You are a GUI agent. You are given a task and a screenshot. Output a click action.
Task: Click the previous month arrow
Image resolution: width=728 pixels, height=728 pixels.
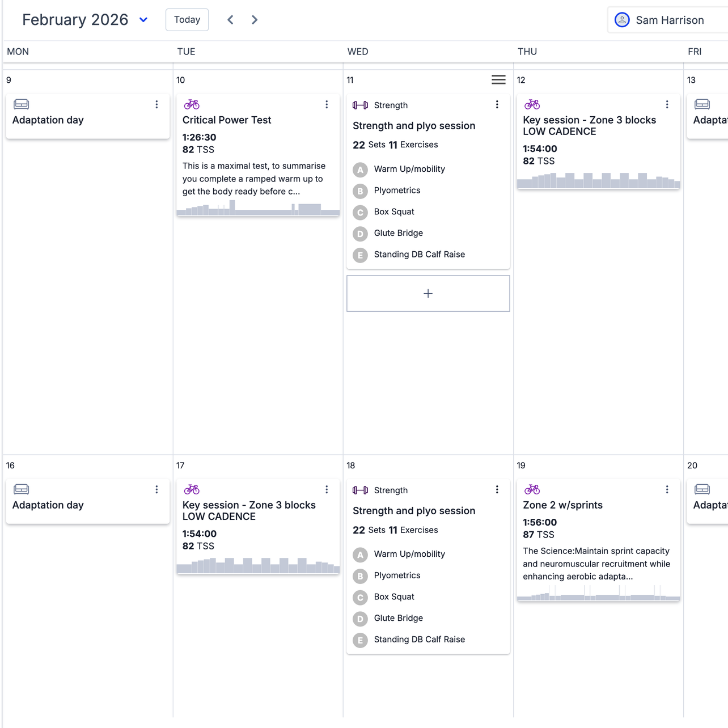click(x=230, y=19)
